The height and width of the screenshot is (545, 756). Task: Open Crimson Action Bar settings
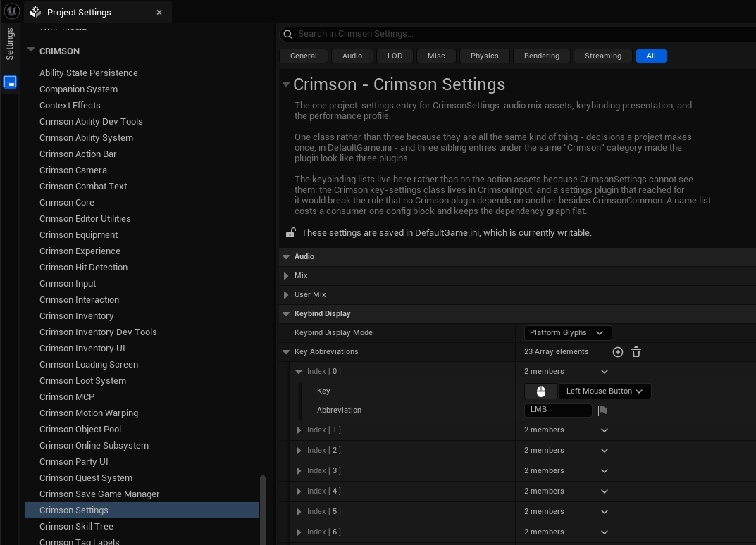78,154
